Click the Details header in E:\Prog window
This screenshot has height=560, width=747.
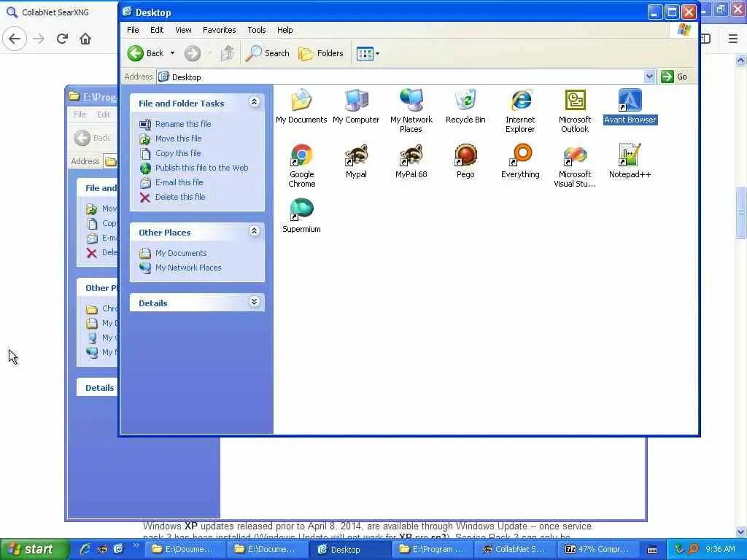tap(99, 388)
